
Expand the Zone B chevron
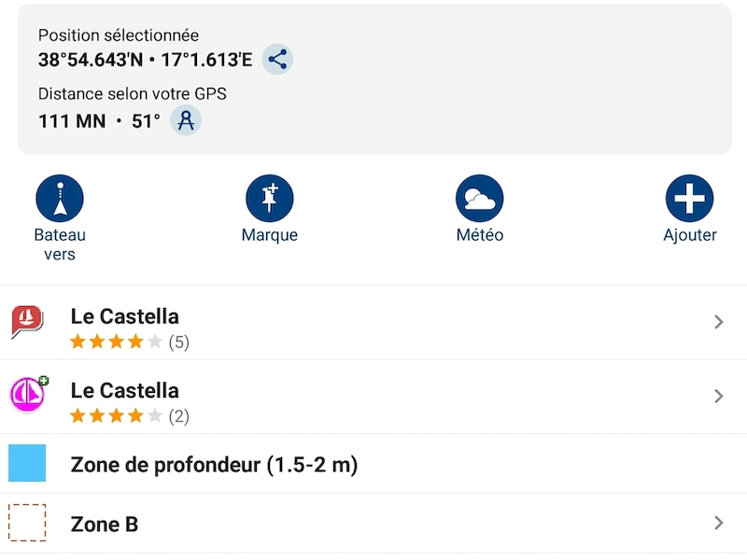pyautogui.click(x=719, y=523)
